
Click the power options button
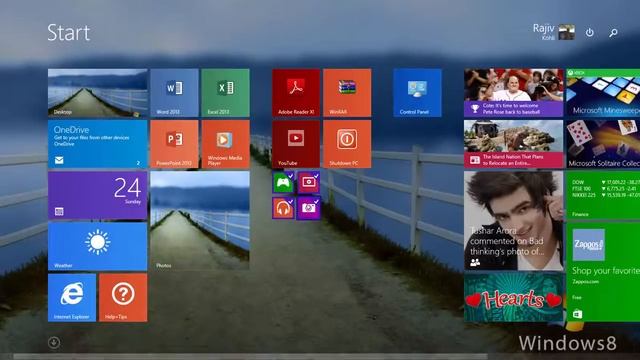(589, 32)
